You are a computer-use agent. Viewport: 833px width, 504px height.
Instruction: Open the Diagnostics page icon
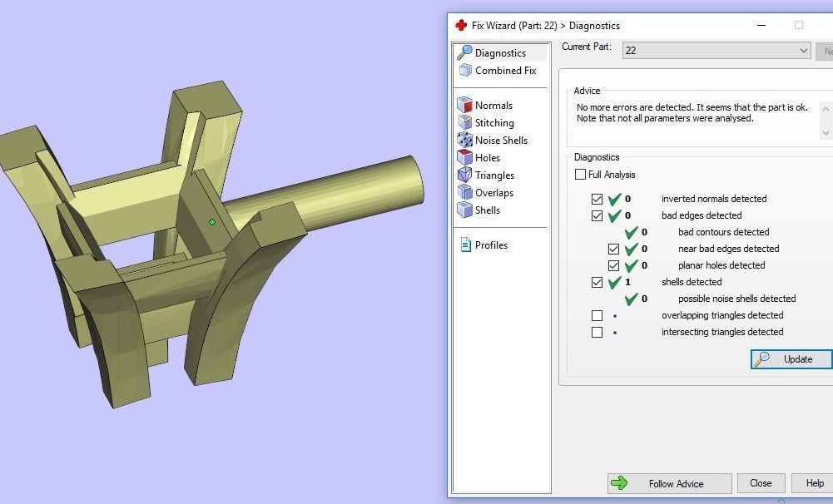pyautogui.click(x=465, y=52)
